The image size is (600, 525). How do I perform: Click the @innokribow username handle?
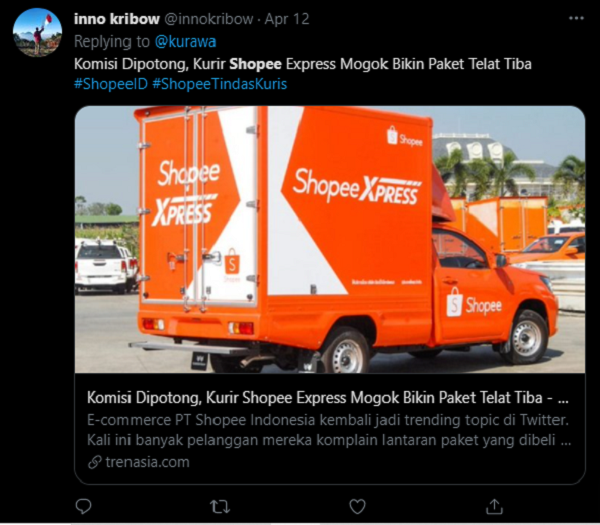pos(209,19)
